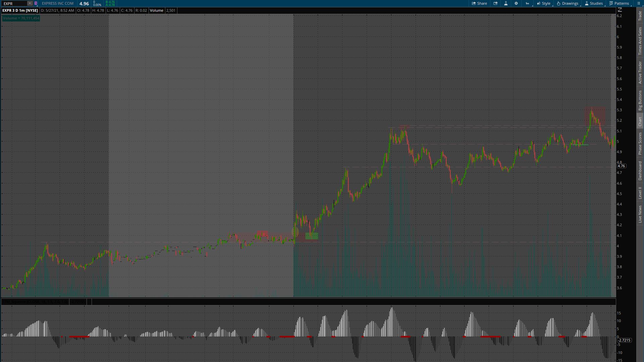Click the purple 9 symbol link icon
The width and height of the screenshot is (644, 362).
click(x=36, y=3)
